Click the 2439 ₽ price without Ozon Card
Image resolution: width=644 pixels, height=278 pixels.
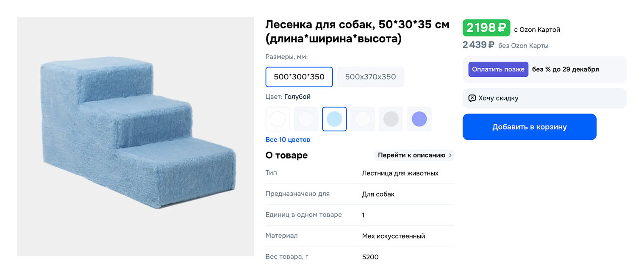pyautogui.click(x=478, y=45)
